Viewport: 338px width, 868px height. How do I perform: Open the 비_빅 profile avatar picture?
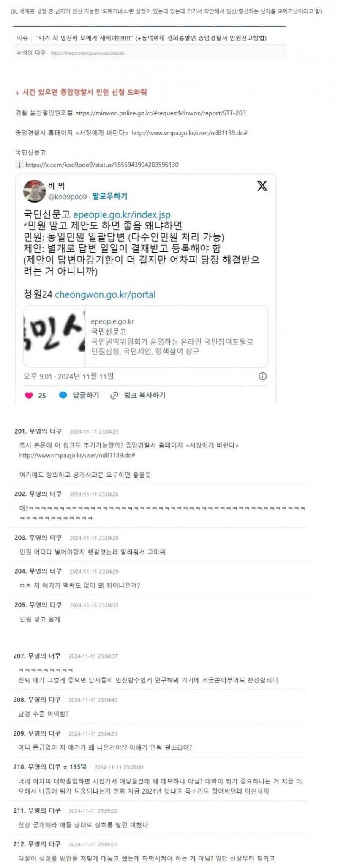pyautogui.click(x=34, y=191)
